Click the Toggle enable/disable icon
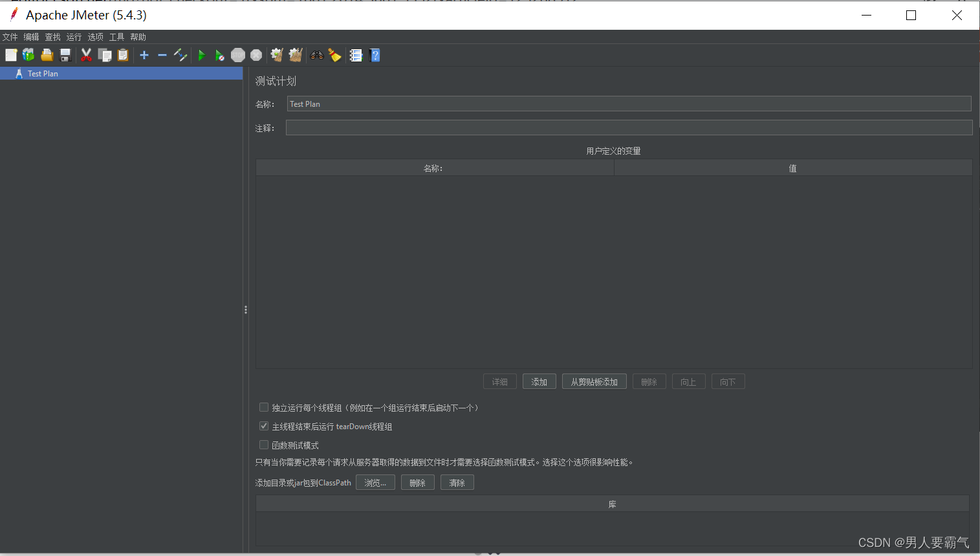Image resolution: width=980 pixels, height=556 pixels. [x=180, y=56]
